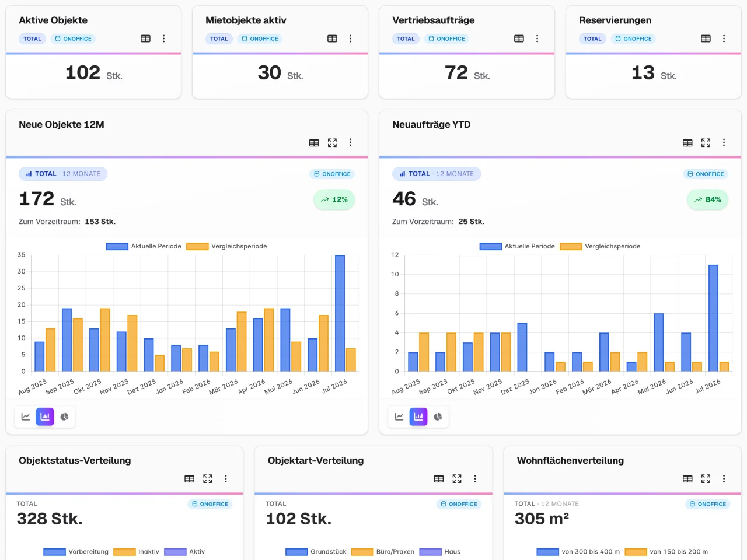Viewport: 747px width, 560px height.
Task: Click ONOFFICE badge in Neuaufträge YTD panel
Action: tap(706, 174)
